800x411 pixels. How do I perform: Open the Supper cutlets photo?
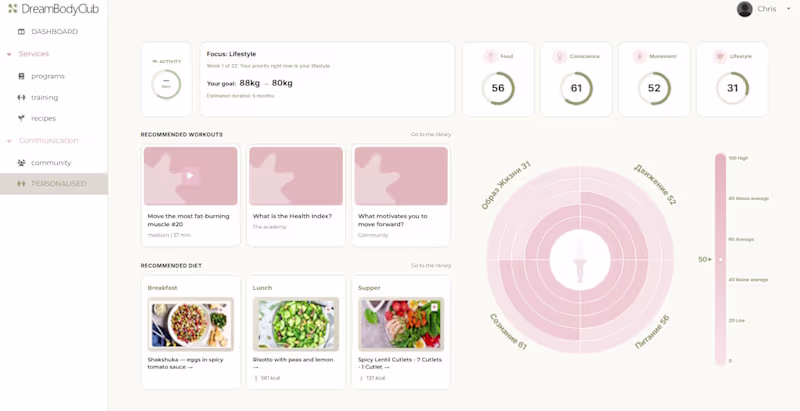pyautogui.click(x=401, y=324)
